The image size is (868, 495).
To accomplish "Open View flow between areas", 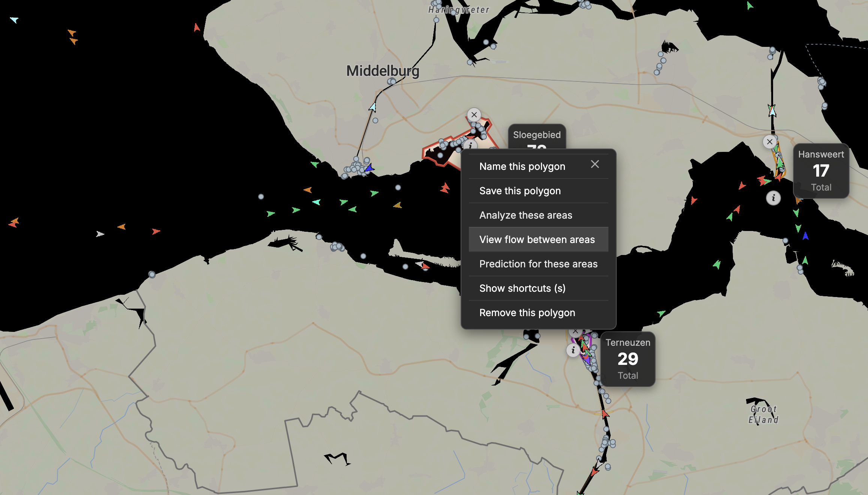I will (x=537, y=240).
